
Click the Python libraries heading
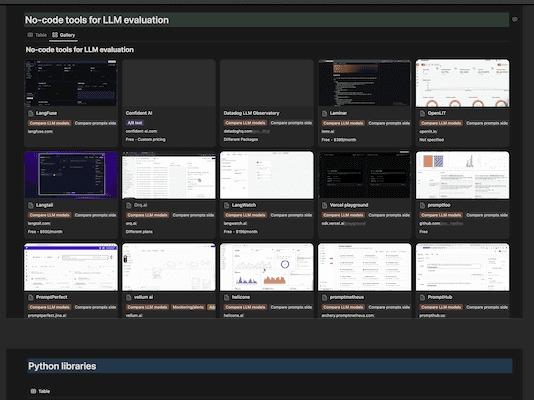[62, 366]
